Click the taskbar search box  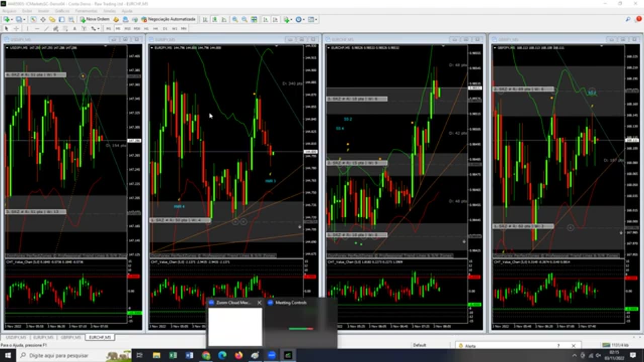click(73, 355)
